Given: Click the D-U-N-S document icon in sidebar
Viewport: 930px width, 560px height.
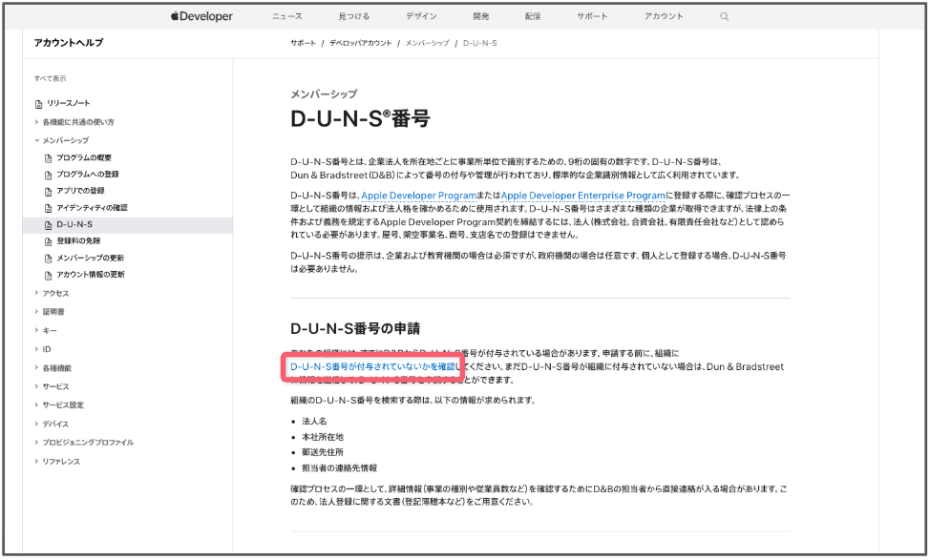Looking at the screenshot, I should pos(49,225).
